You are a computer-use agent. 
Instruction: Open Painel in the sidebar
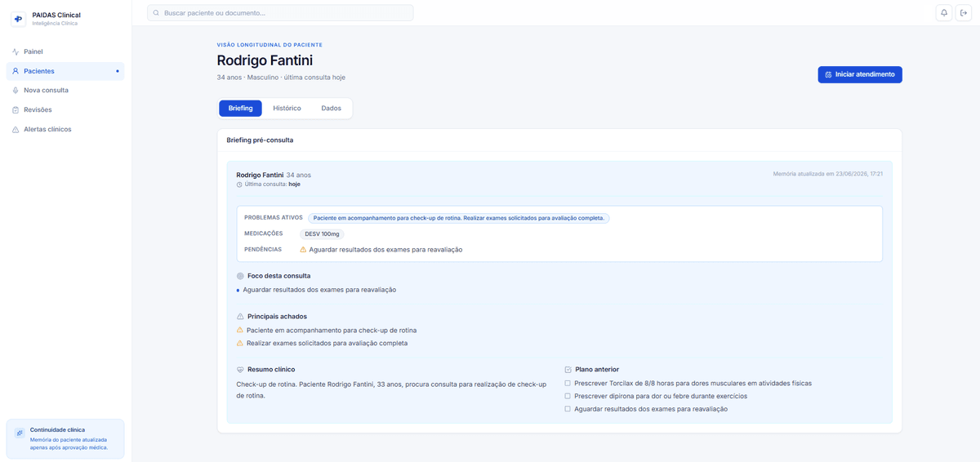pyautogui.click(x=65, y=51)
